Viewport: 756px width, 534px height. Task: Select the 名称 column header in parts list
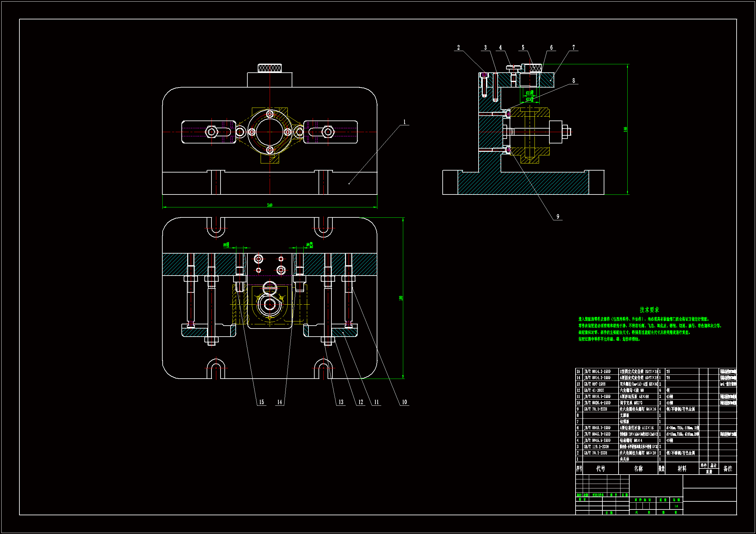(638, 468)
